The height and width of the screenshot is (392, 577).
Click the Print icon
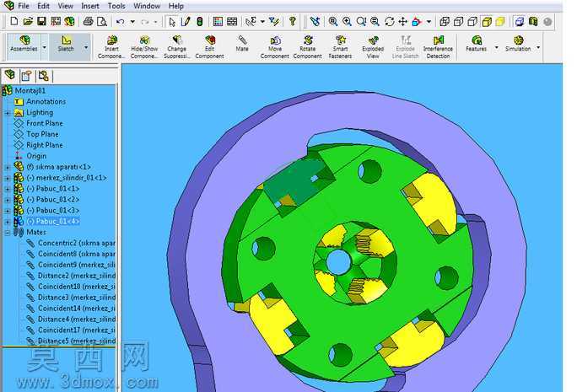88,21
